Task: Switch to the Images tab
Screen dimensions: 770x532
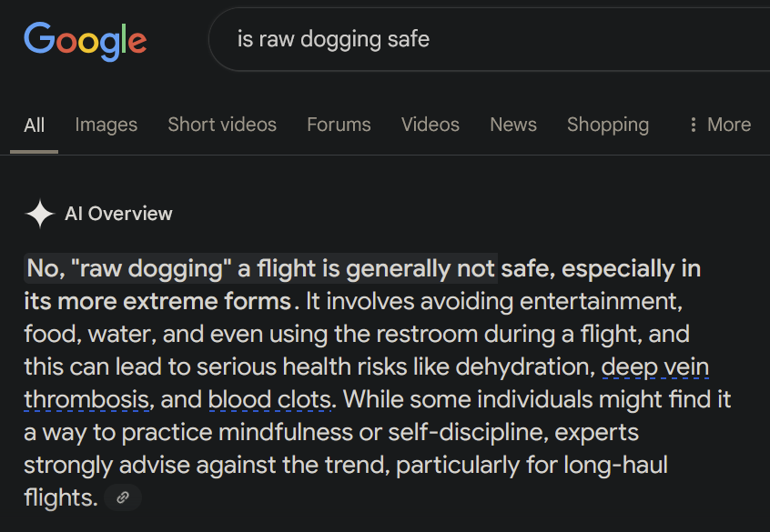Action: tap(106, 125)
